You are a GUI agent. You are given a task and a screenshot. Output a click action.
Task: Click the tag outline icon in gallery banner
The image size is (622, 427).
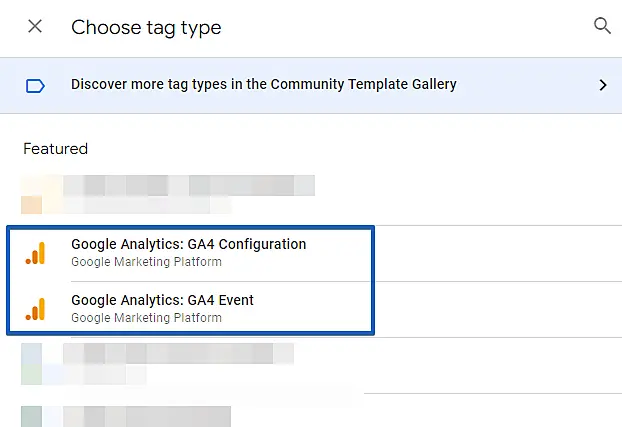click(35, 85)
